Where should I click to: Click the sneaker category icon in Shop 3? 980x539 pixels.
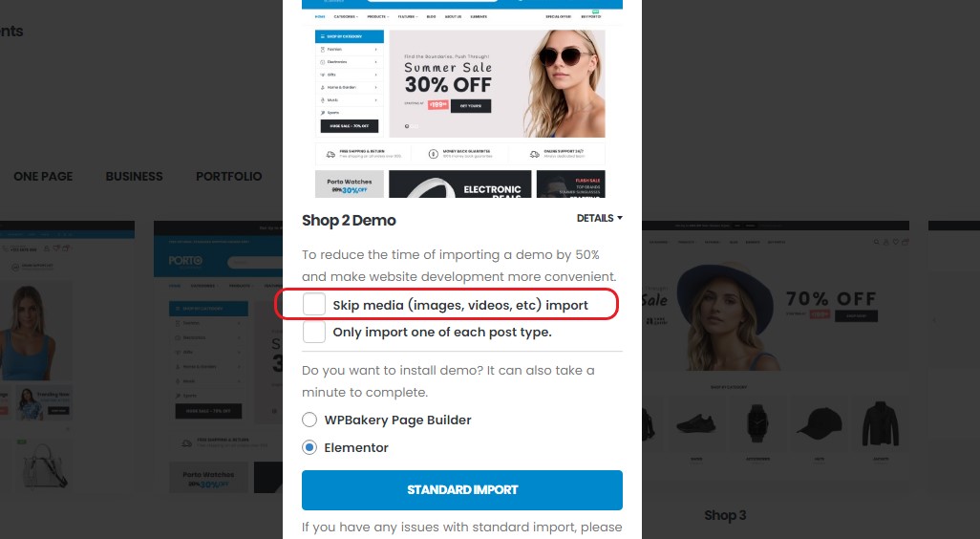click(x=696, y=424)
